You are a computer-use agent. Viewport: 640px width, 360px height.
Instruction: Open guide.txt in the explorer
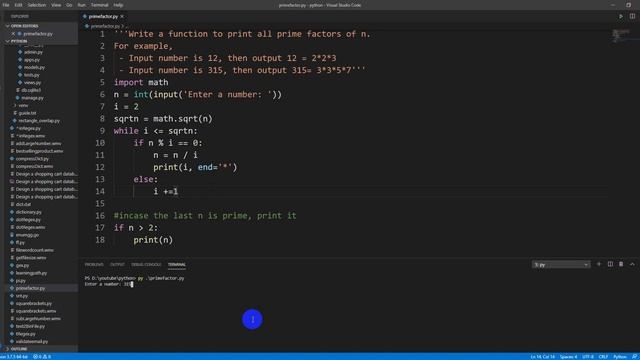pyautogui.click(x=27, y=113)
